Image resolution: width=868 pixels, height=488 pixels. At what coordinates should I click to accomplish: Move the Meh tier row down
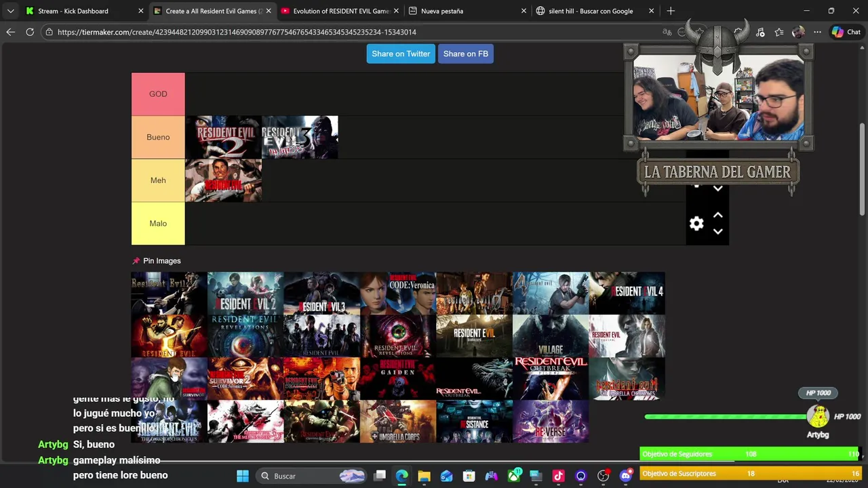pos(718,188)
